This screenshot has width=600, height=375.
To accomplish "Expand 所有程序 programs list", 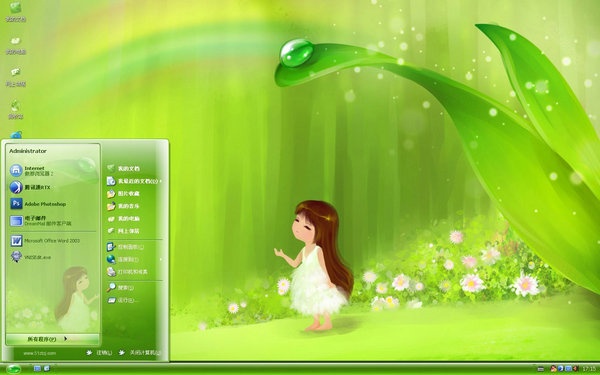I will click(52, 339).
